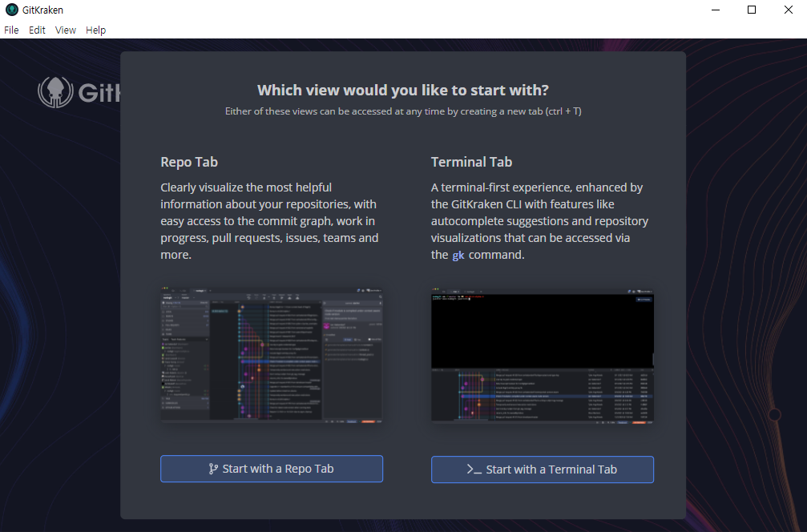Image resolution: width=807 pixels, height=532 pixels.
Task: Open the Help menu
Action: 95,30
